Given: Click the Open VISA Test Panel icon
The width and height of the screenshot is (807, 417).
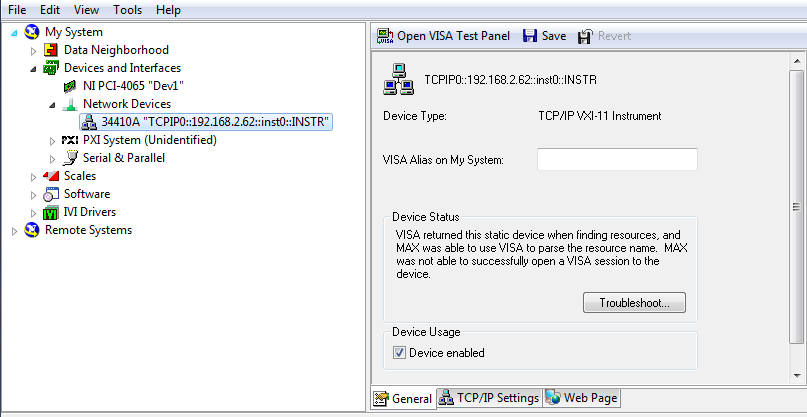Looking at the screenshot, I should (384, 36).
